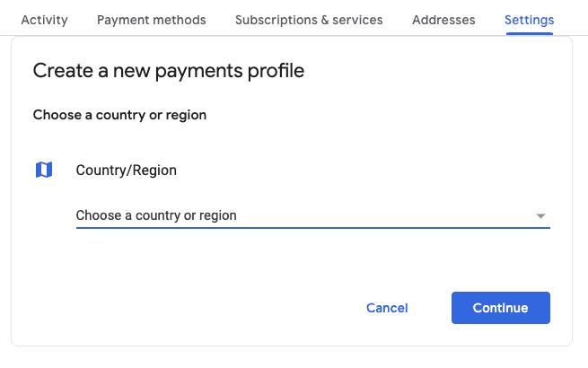588x368 pixels.
Task: Click the empty card area right of the heading
Action: click(x=440, y=71)
